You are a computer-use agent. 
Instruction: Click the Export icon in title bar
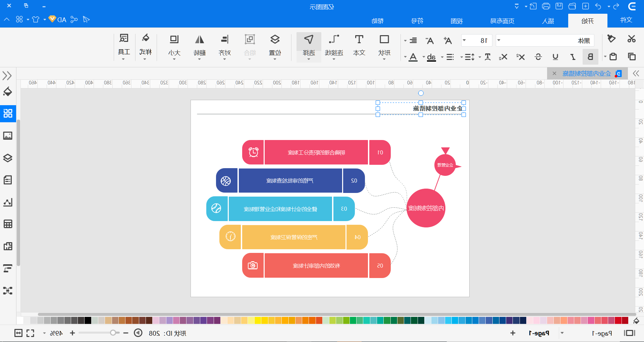533,6
